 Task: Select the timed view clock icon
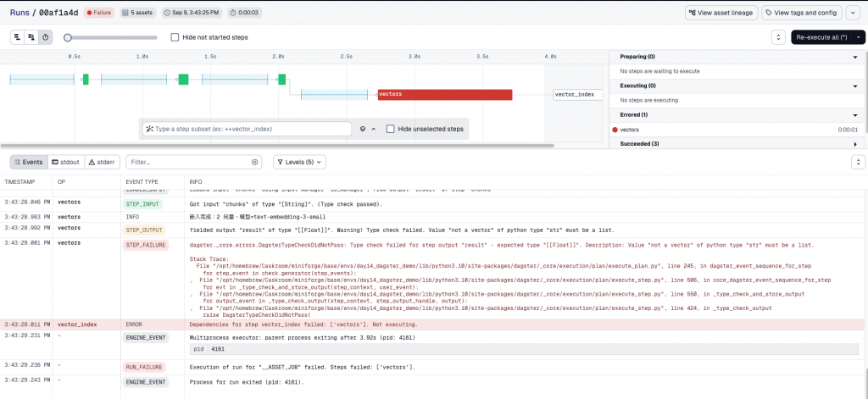point(46,37)
